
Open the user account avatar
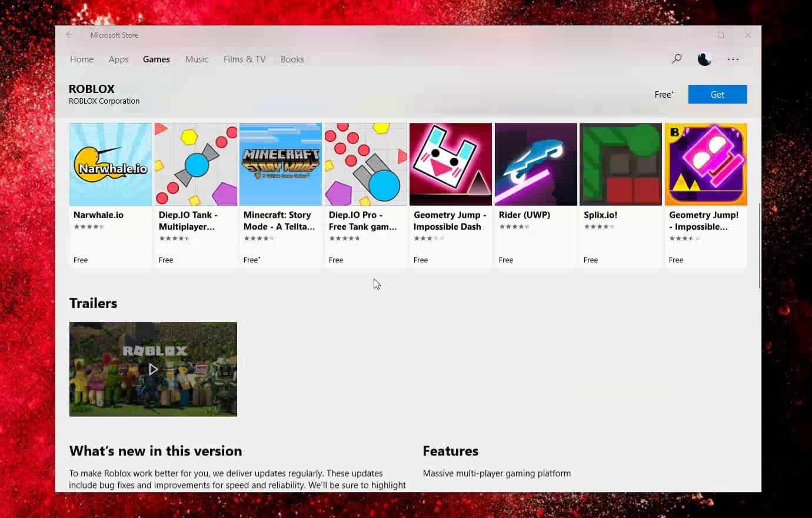click(704, 59)
